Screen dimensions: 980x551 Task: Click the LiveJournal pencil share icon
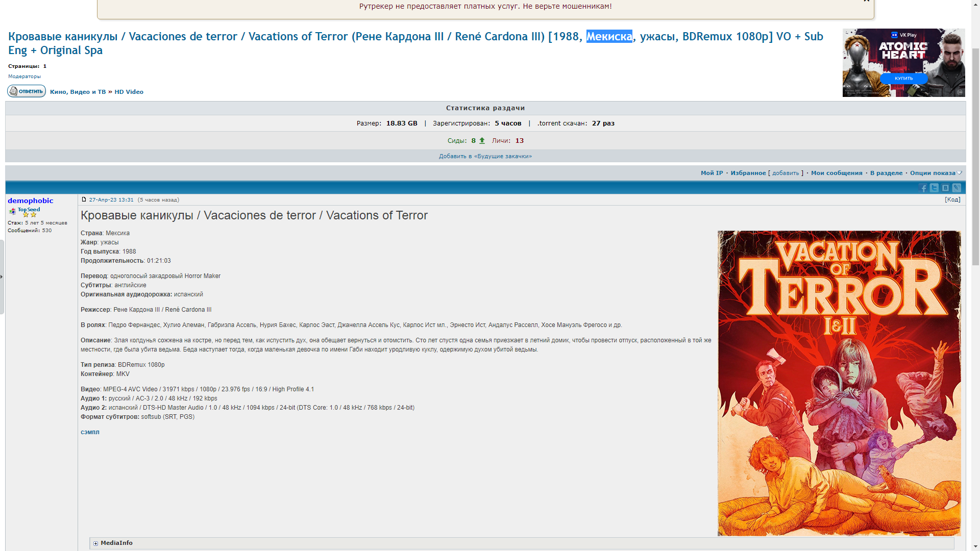(x=957, y=188)
